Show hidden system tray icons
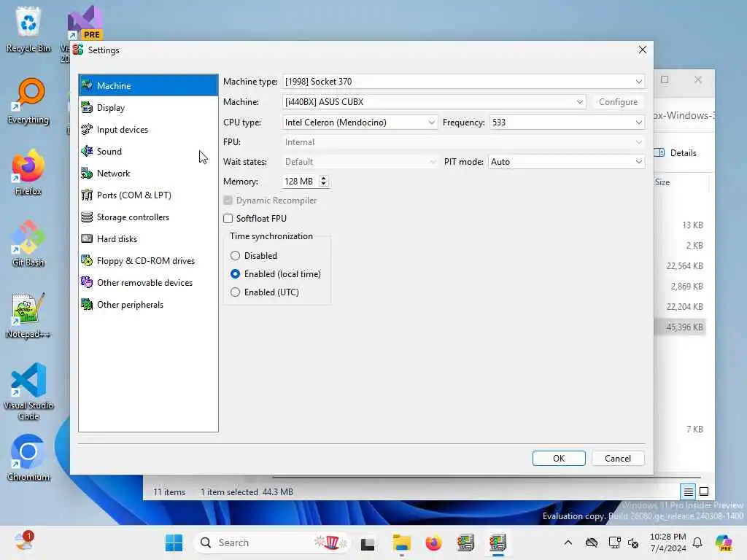Screen dimensions: 747x560 point(568,542)
